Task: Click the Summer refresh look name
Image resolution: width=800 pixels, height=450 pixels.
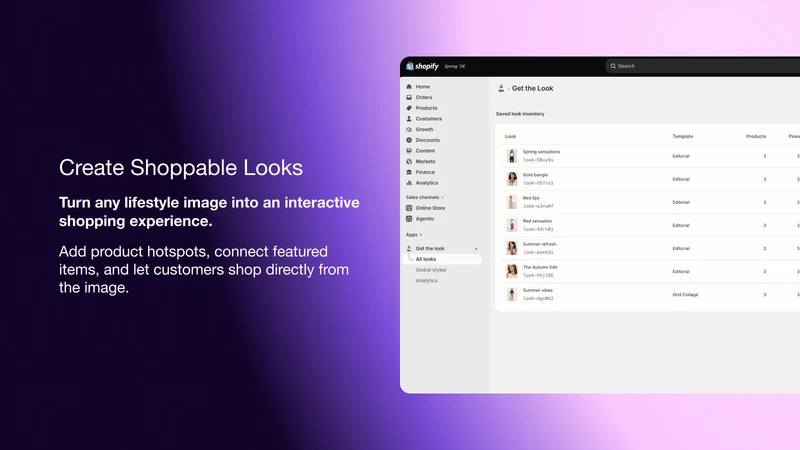Action: [539, 244]
